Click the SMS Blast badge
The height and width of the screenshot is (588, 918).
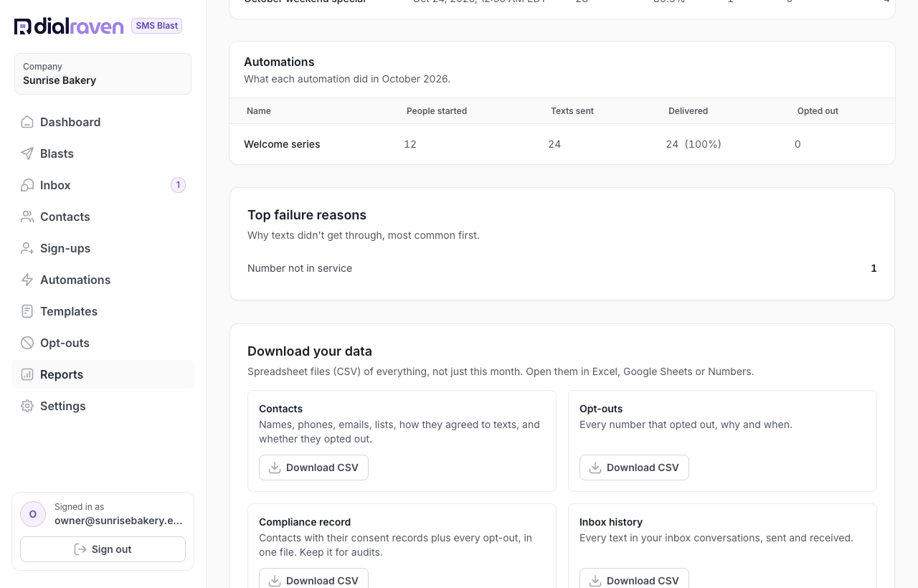[x=156, y=26]
